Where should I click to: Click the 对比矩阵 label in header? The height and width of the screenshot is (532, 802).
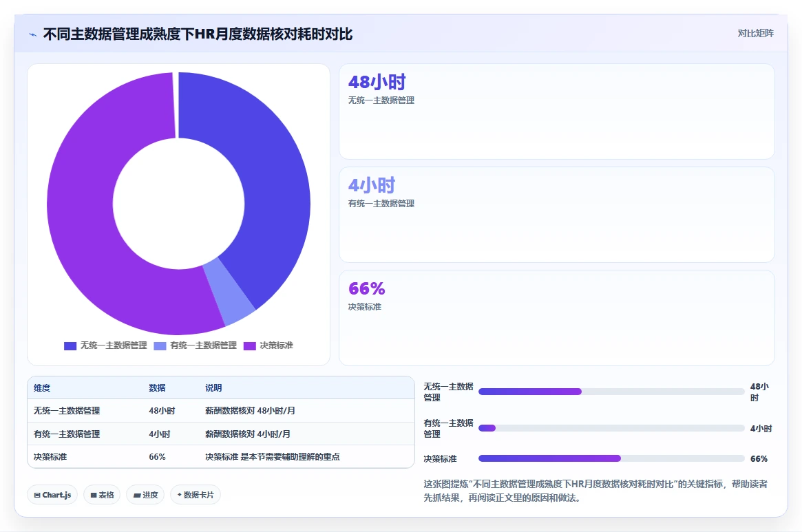tap(755, 33)
